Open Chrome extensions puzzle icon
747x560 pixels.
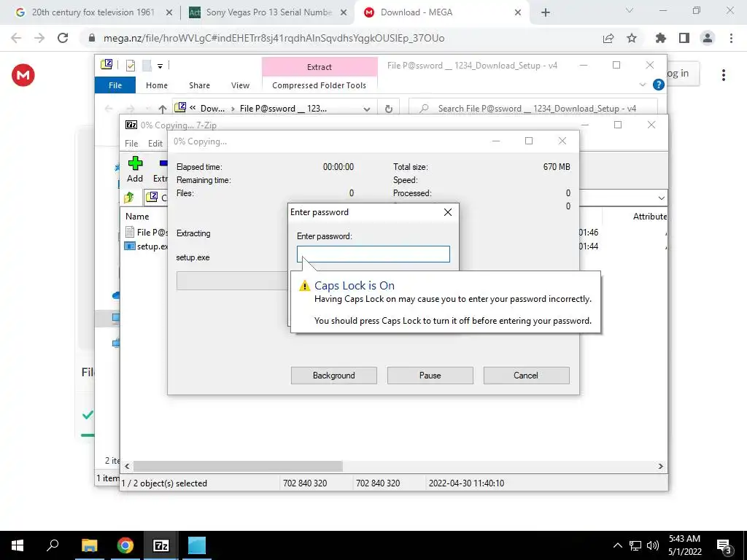pyautogui.click(x=661, y=38)
